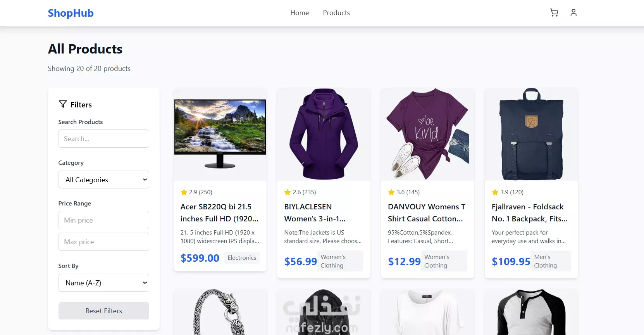Screen dimensions: 644x335
Task: Click the star icon on Fjallraven backpack
Action: (x=495, y=192)
